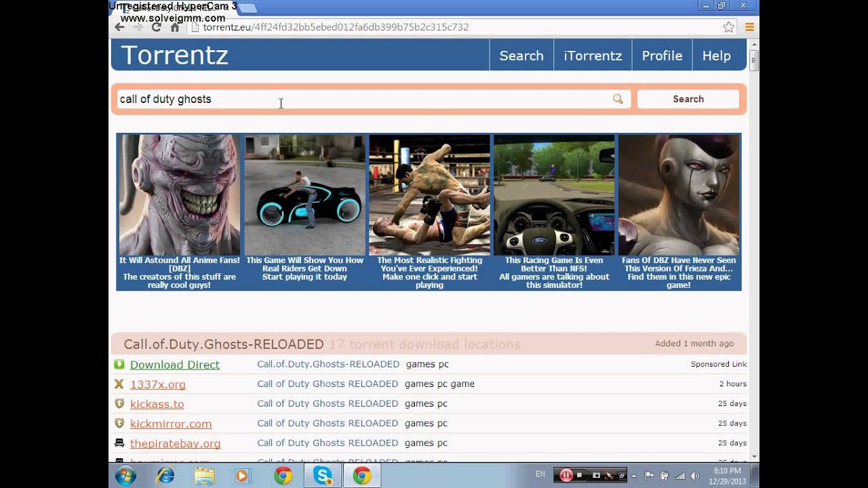Screen dimensions: 868x488
Task: Click the kickass.to shield icon
Action: 119,403
